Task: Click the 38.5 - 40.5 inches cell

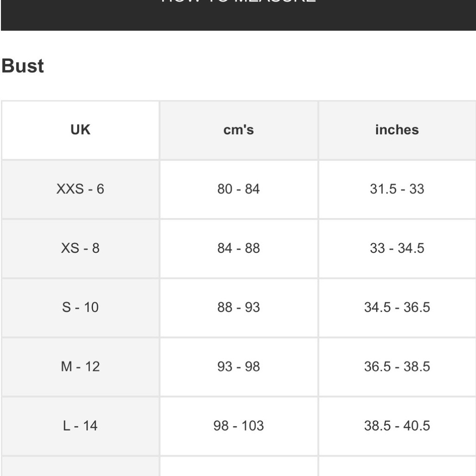Action: click(397, 425)
